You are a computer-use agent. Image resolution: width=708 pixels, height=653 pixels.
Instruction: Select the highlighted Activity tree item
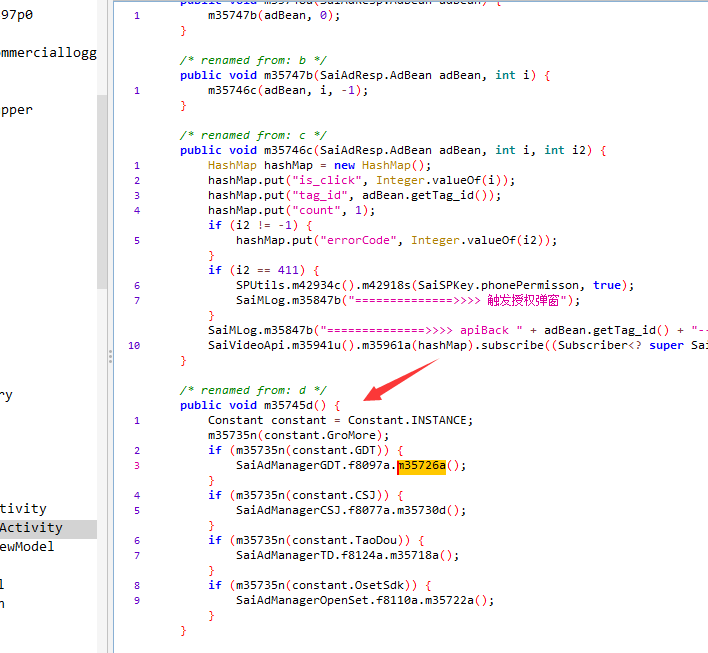coord(32,528)
